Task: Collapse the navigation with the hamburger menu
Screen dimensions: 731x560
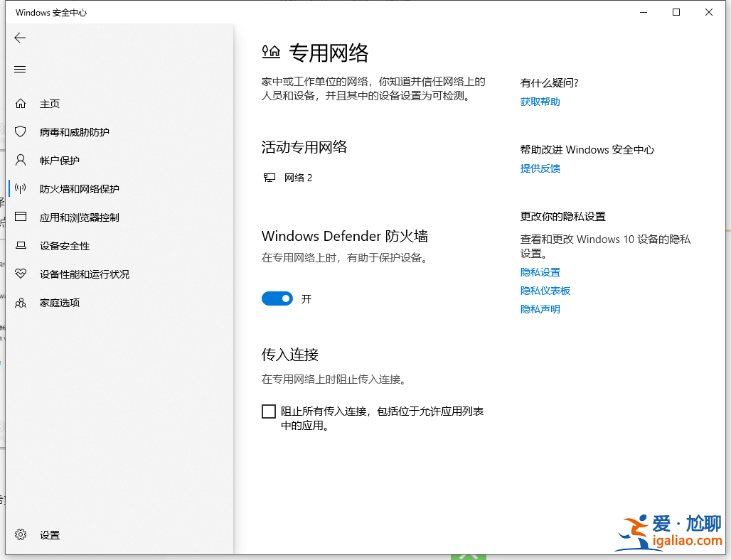Action: point(20,69)
